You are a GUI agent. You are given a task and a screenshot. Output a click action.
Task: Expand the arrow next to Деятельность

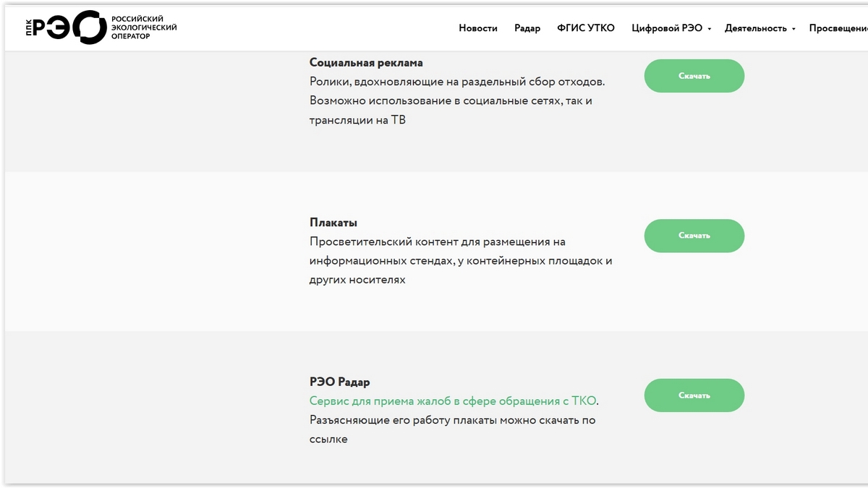pyautogui.click(x=793, y=29)
